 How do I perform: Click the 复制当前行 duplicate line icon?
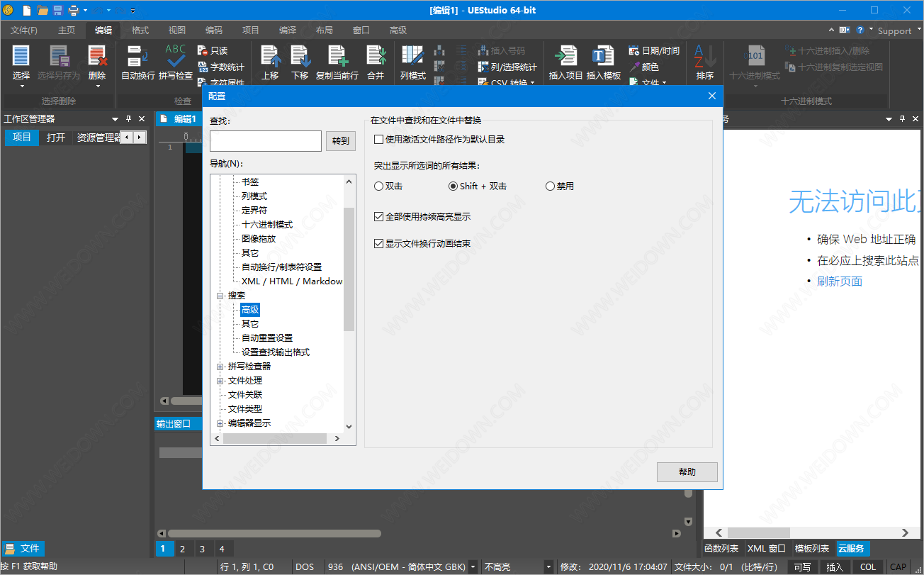coord(337,57)
